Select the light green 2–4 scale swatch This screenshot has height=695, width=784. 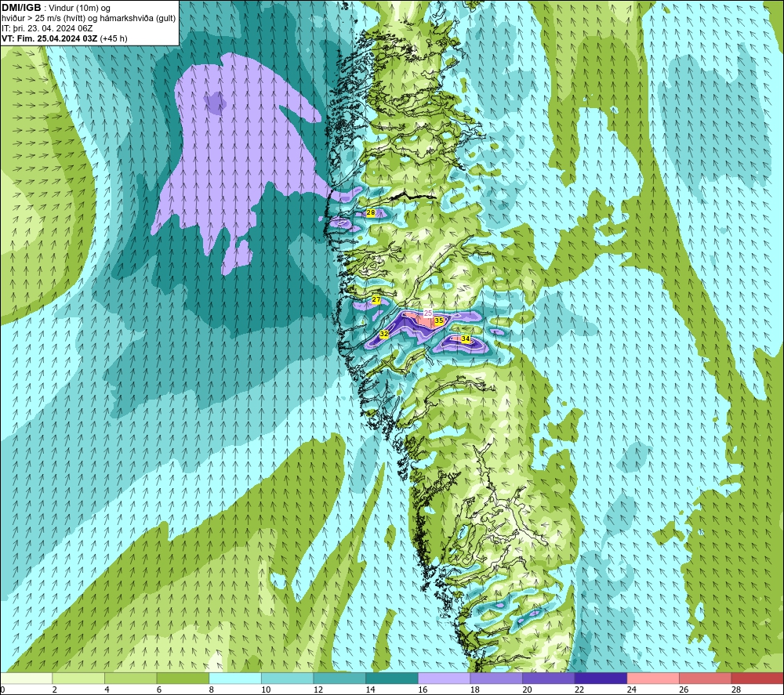pyautogui.click(x=78, y=678)
